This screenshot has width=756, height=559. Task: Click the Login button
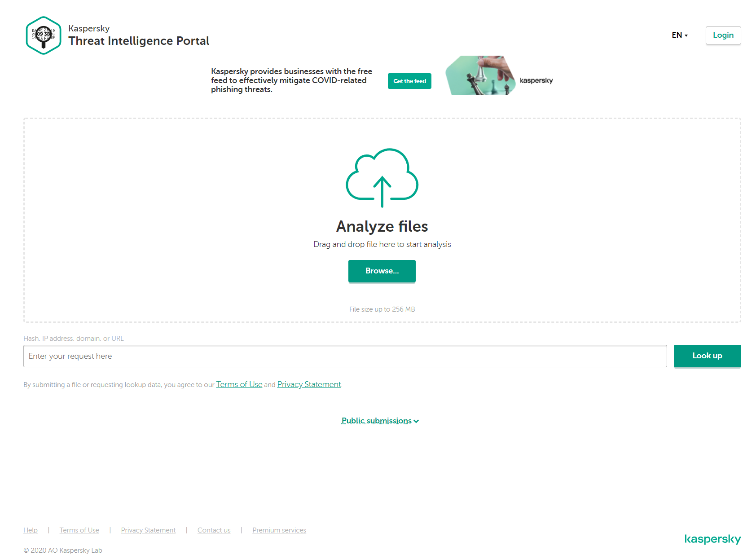(723, 35)
